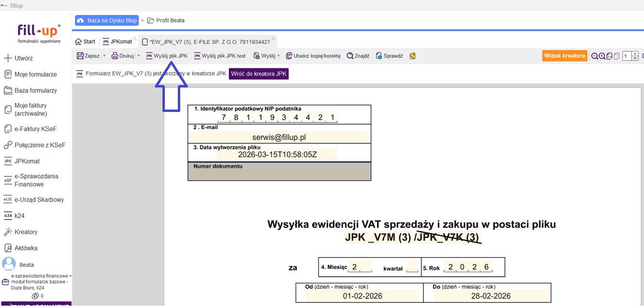Increase page number with stepper up arrow

[x=635, y=54]
